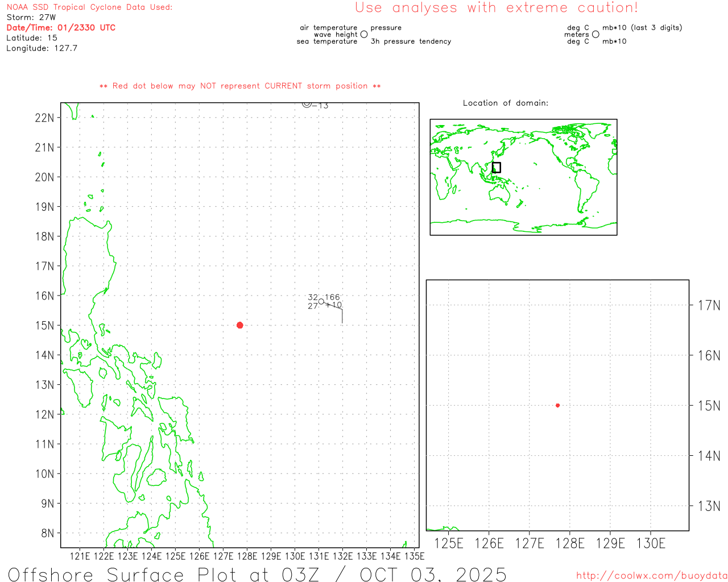This screenshot has width=728, height=582.
Task: Click the '-13' value beside top station
Action: 321,106
